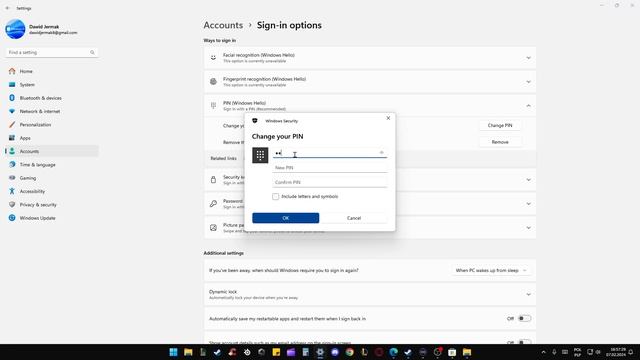Screen dimensions: 640x360
Task: Expand the Password row chevron
Action: click(528, 204)
